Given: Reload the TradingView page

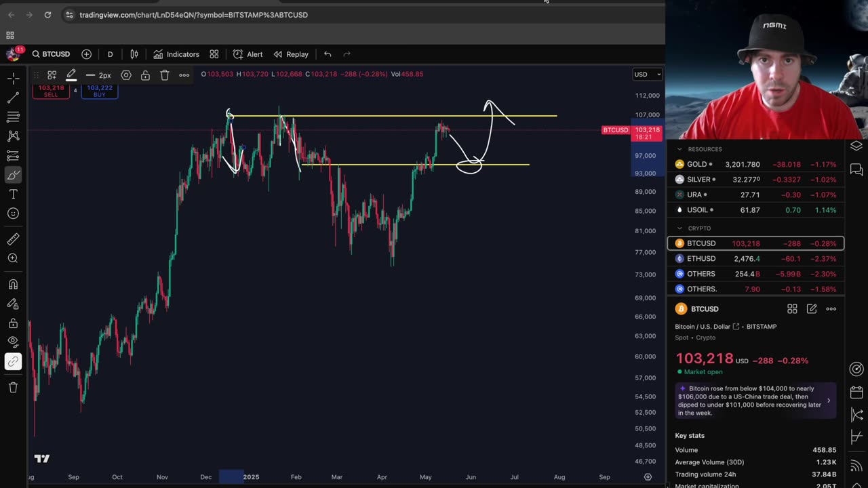Looking at the screenshot, I should tap(47, 15).
